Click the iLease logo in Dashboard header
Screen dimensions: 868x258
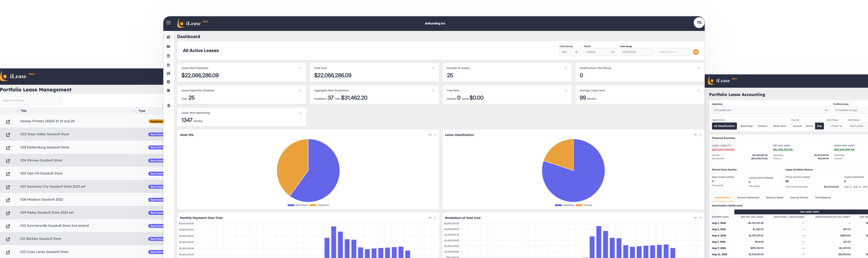(x=192, y=23)
